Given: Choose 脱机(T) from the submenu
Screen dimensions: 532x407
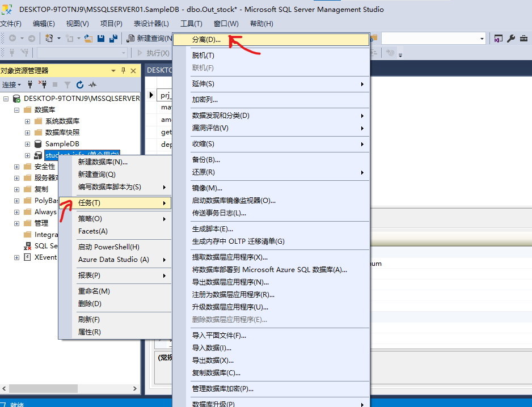Looking at the screenshot, I should (272, 56).
